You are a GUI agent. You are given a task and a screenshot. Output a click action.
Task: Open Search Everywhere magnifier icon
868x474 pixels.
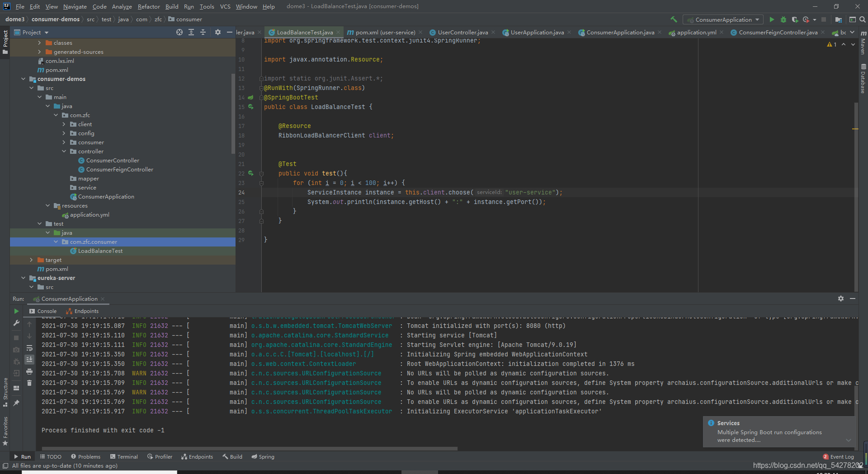click(x=862, y=19)
